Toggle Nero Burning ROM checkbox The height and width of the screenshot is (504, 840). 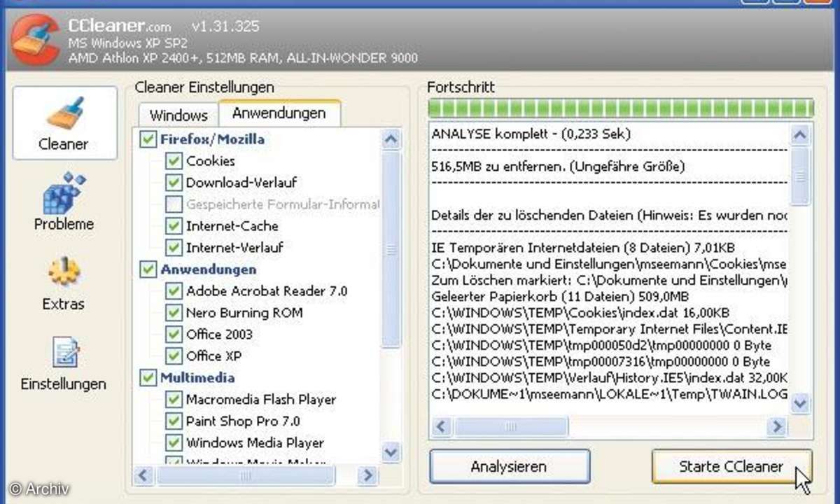[173, 312]
